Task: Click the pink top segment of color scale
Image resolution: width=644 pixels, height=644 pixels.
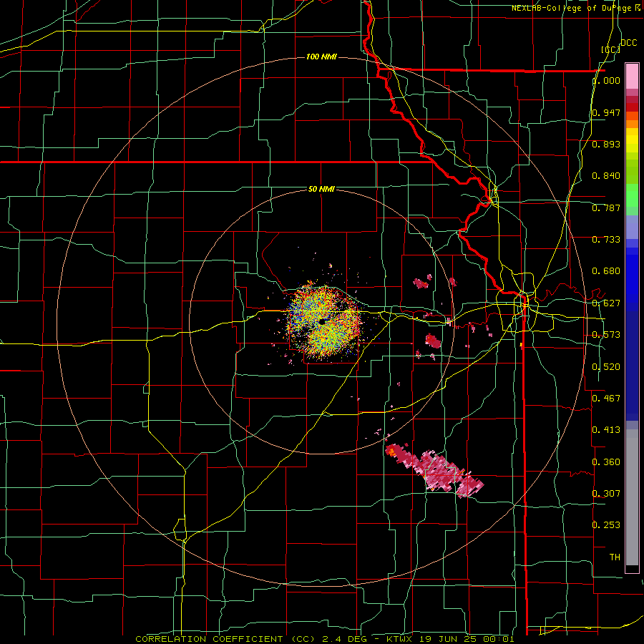Action: pos(632,77)
